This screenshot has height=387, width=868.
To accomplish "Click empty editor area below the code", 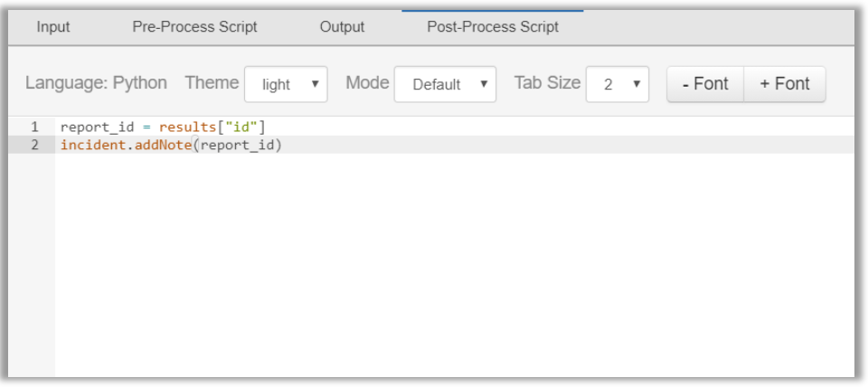I will tap(454, 266).
